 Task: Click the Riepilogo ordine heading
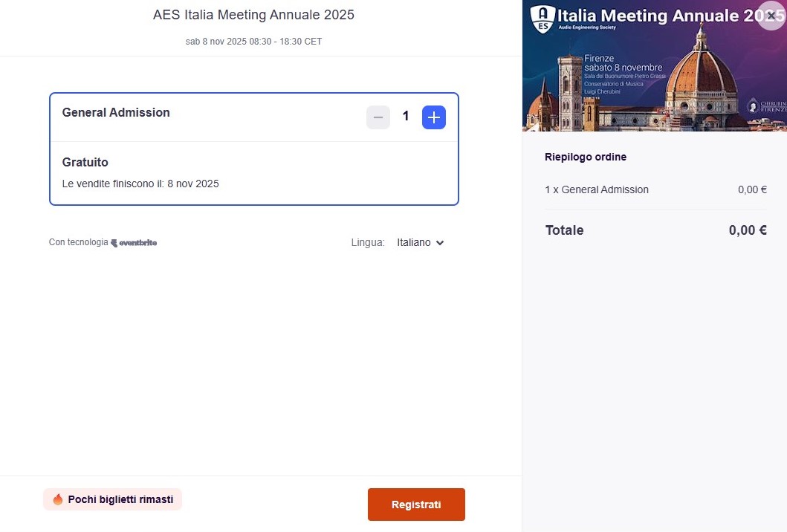(586, 158)
